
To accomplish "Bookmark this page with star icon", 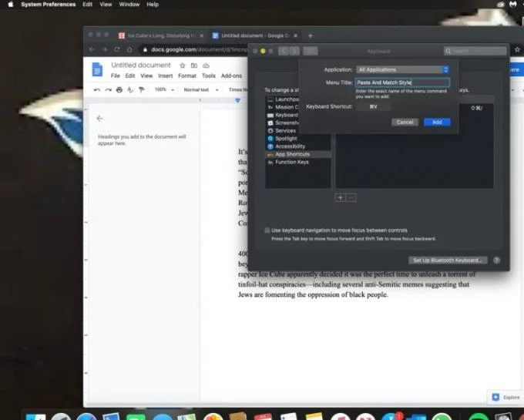I will [517, 49].
